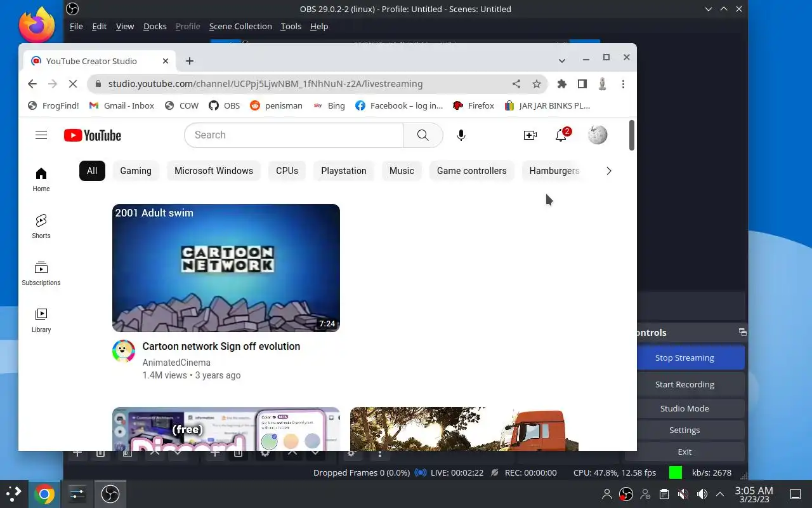The width and height of the screenshot is (812, 508).
Task: Open the application launcher in taskbar
Action: click(13, 494)
